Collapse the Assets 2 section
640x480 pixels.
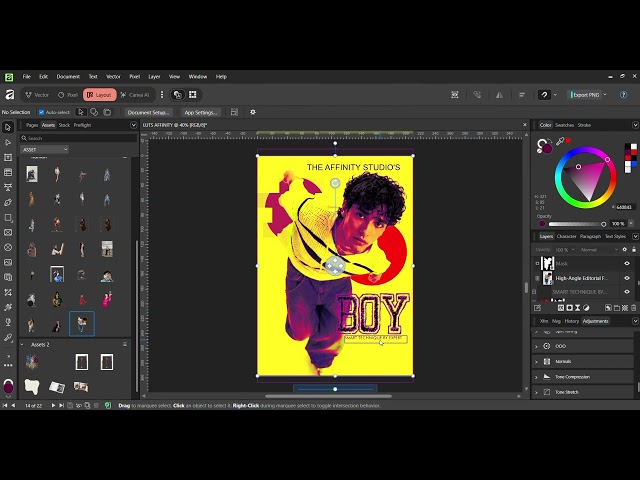pyautogui.click(x=22, y=344)
